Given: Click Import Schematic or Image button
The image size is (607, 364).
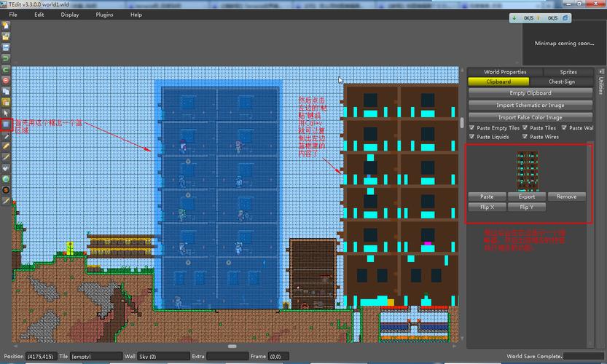Looking at the screenshot, I should pos(530,106).
